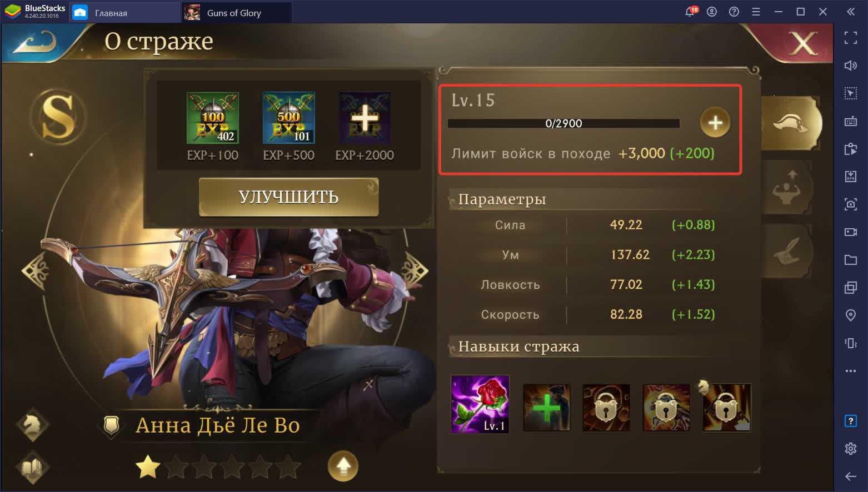Go to previous guard with left arrow

(x=36, y=271)
